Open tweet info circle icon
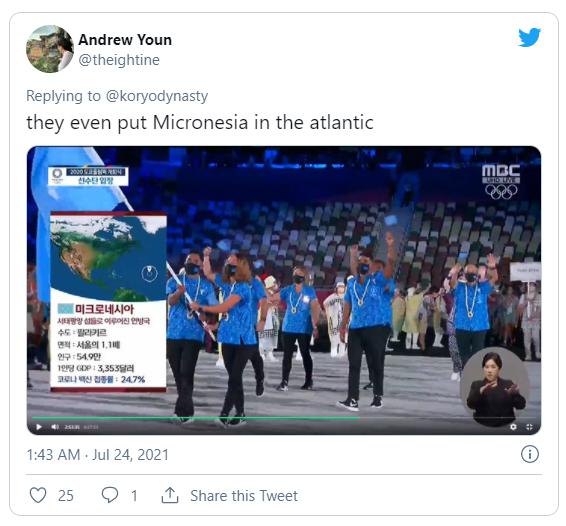Image resolution: width=566 pixels, height=526 pixels. pos(530,454)
